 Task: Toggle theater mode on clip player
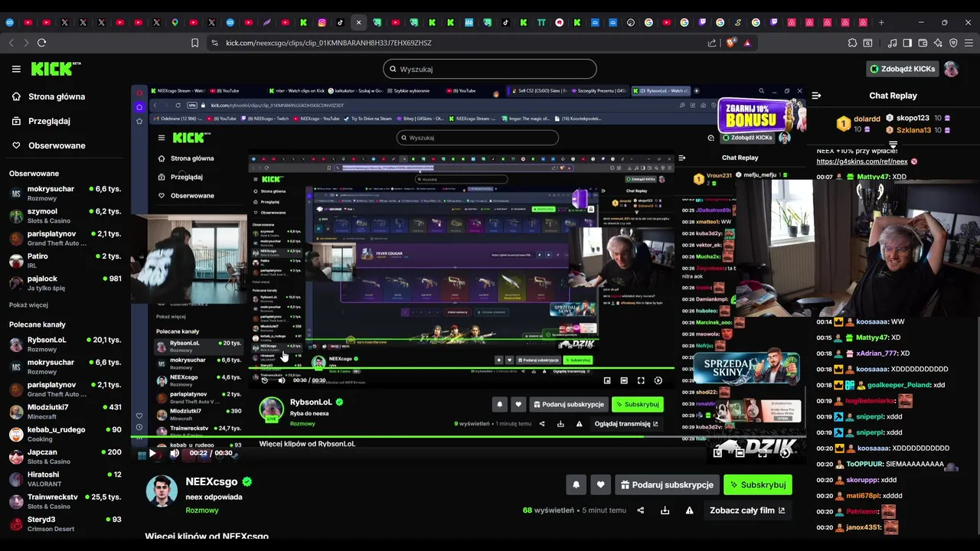pos(740,453)
